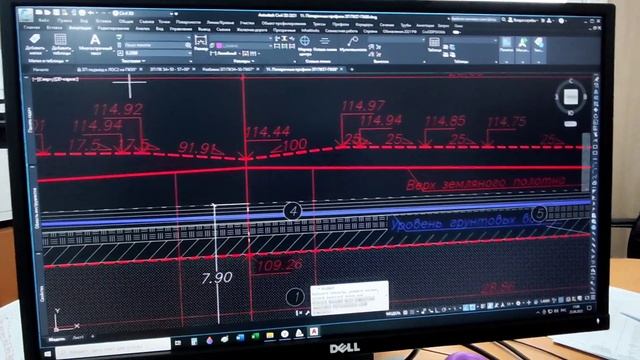Click the Верх земляного полотна label
The image size is (640, 360).
tap(486, 183)
